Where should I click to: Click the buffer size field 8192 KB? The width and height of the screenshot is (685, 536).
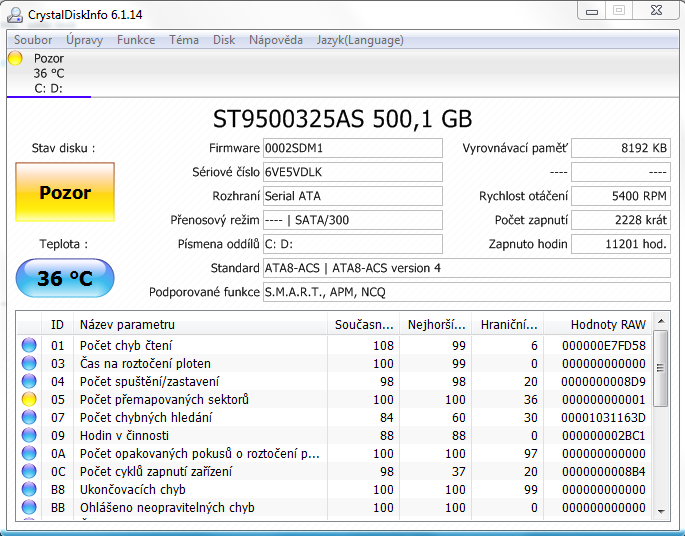coord(621,148)
